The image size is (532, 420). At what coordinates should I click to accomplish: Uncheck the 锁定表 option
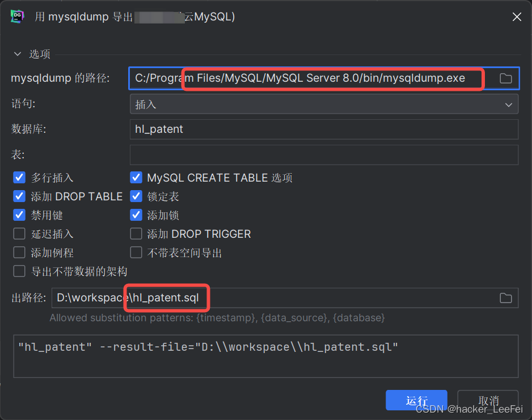(136, 196)
